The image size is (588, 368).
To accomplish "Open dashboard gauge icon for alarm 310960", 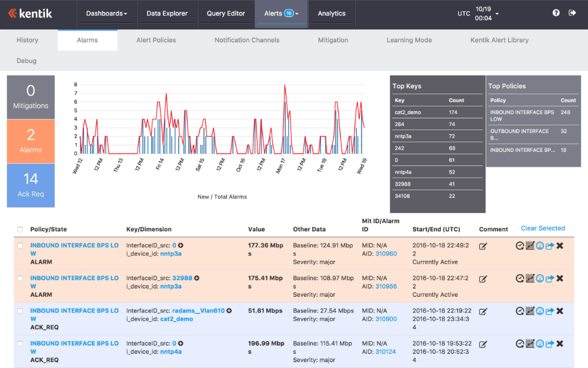I will click(x=540, y=246).
